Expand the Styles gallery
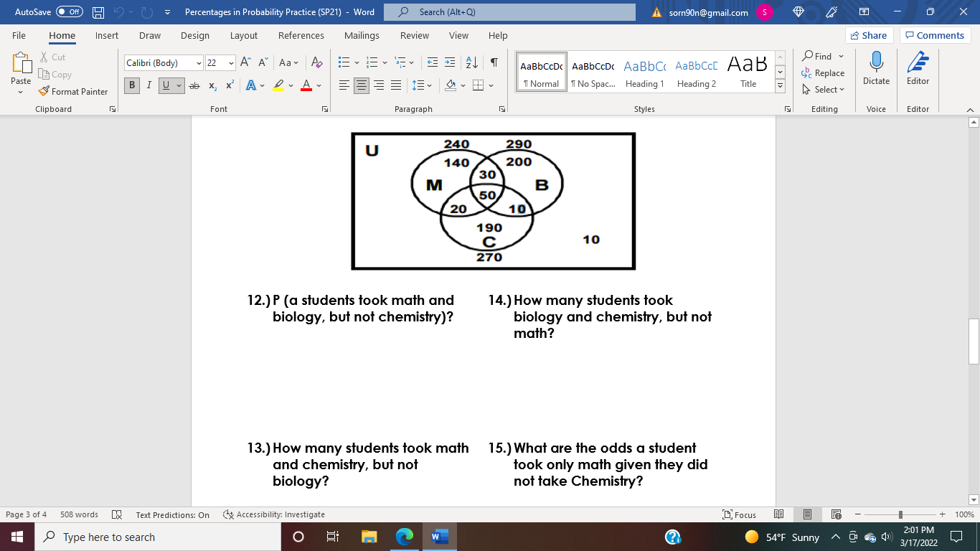This screenshot has height=551, width=980. pos(781,86)
